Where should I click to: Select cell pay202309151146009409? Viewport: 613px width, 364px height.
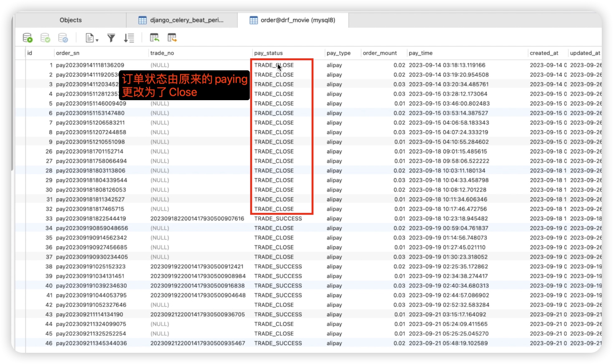point(91,103)
